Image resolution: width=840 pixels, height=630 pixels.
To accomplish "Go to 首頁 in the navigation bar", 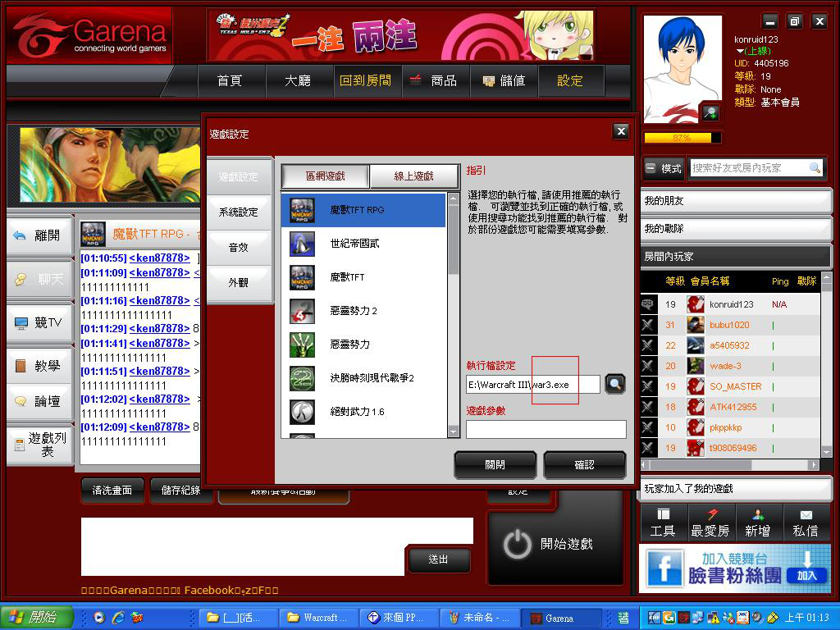I will 230,81.
